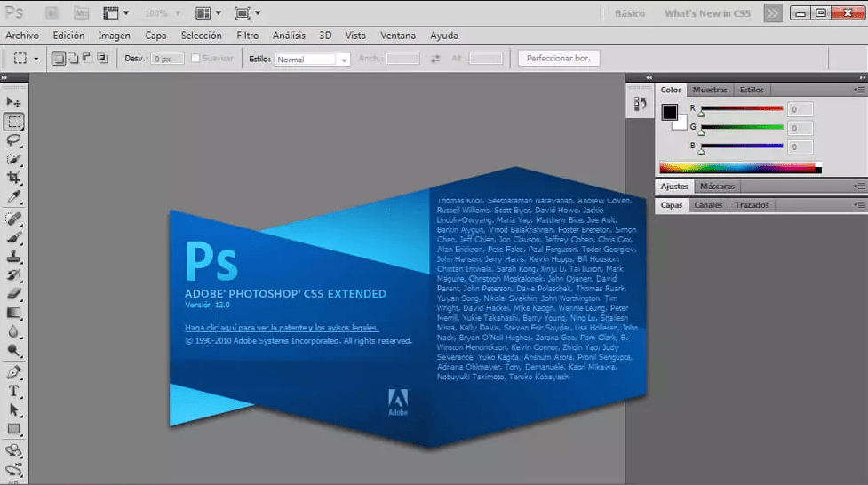
Task: Select the Rectangular Marquee tool
Action: point(14,121)
